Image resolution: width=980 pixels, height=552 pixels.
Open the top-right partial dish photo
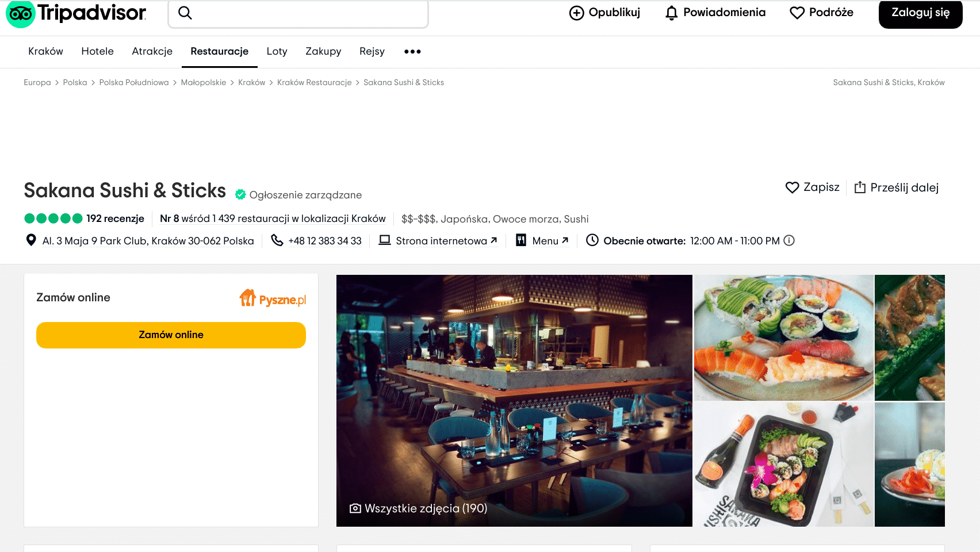click(910, 338)
